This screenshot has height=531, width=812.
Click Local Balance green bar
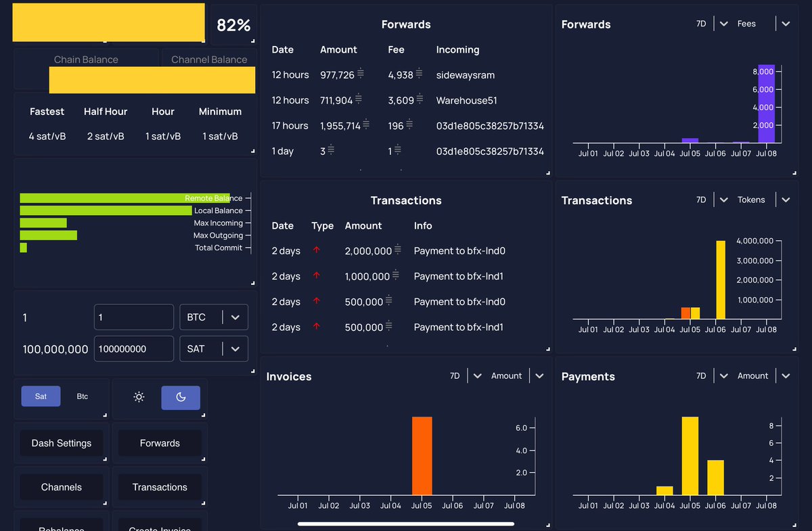[106, 210]
